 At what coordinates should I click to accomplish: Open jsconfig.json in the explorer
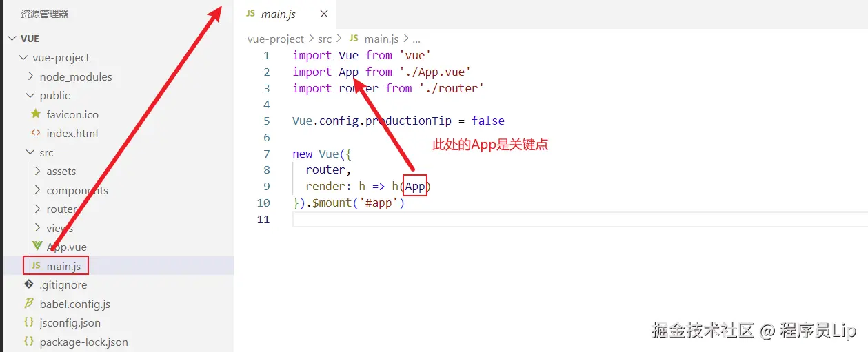click(70, 322)
